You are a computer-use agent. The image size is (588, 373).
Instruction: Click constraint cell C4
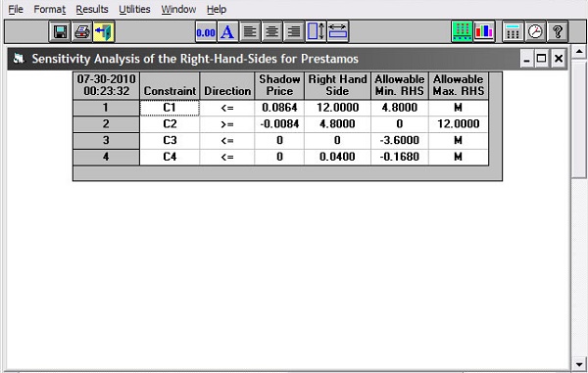tap(170, 157)
